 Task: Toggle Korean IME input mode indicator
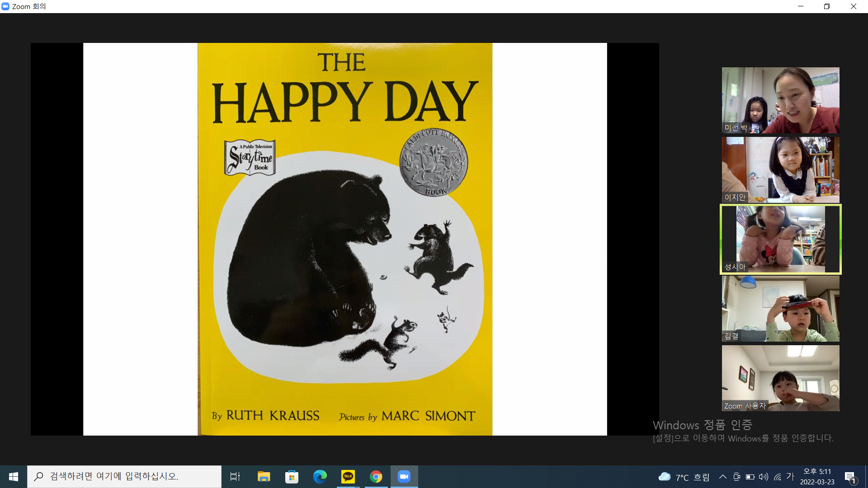pos(790,476)
